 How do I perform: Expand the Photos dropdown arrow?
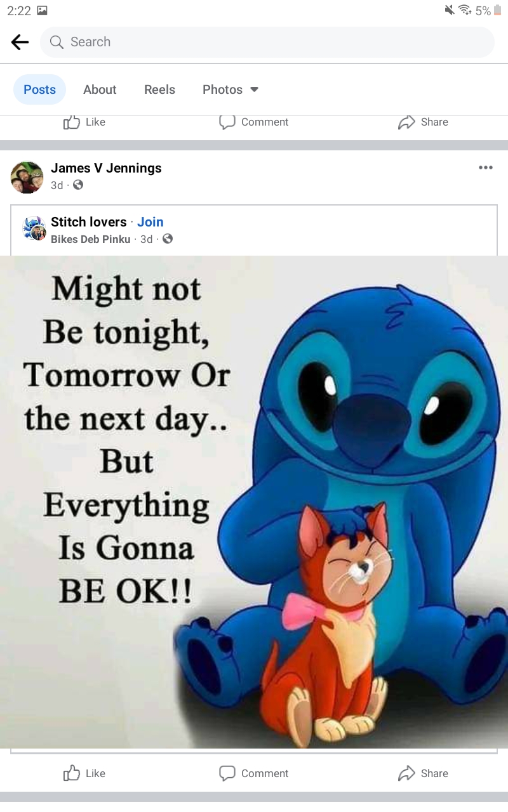pyautogui.click(x=255, y=89)
